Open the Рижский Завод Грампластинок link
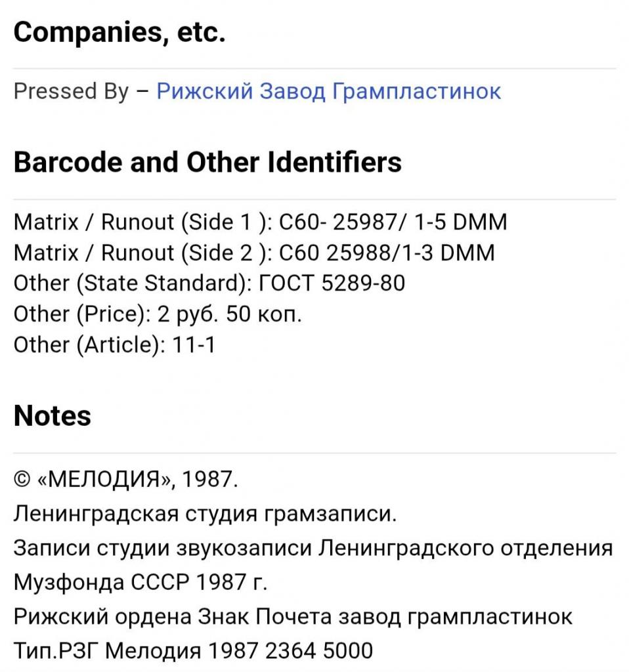 click(328, 91)
